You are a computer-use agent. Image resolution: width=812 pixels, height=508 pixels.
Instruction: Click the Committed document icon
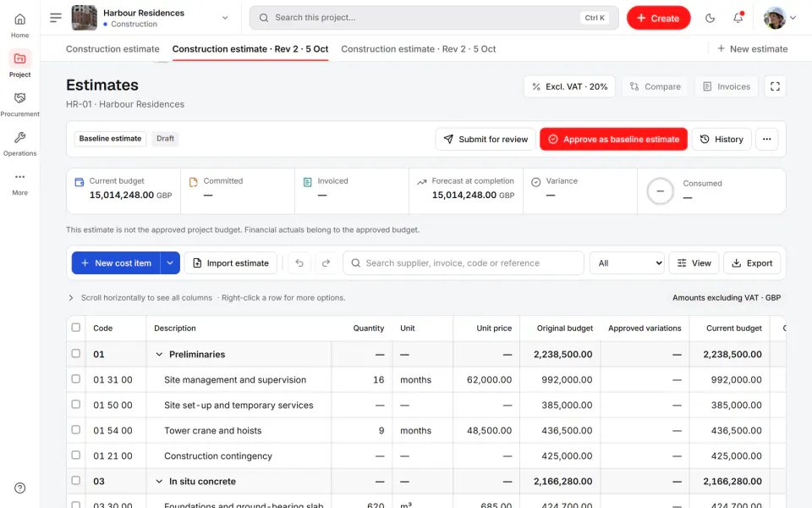pos(193,182)
